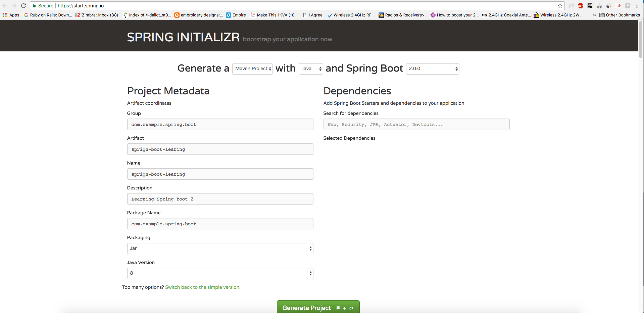Click the gray lightning bolt extension icon
The image size is (644, 313).
pyautogui.click(x=628, y=6)
